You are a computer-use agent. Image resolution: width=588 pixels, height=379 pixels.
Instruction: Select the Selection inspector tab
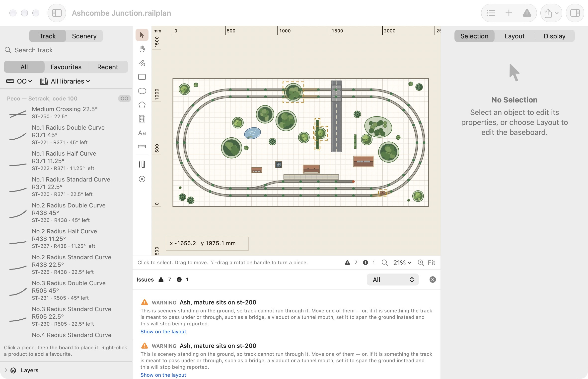coord(474,36)
